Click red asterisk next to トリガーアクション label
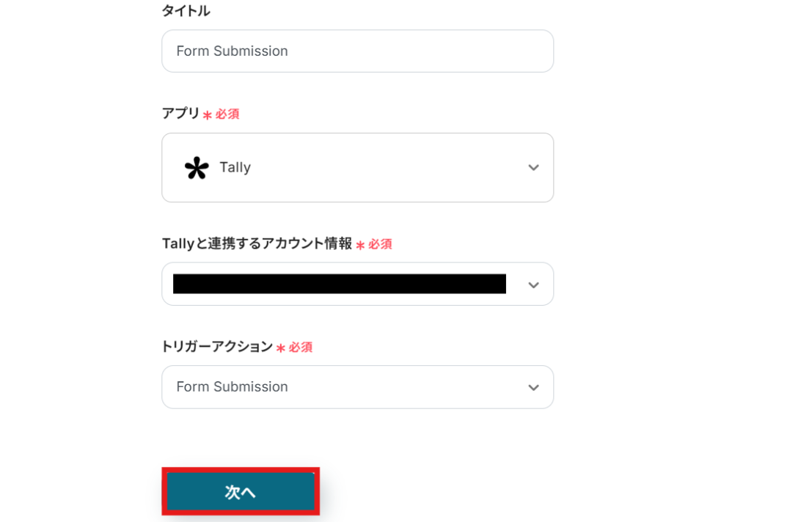 (281, 349)
